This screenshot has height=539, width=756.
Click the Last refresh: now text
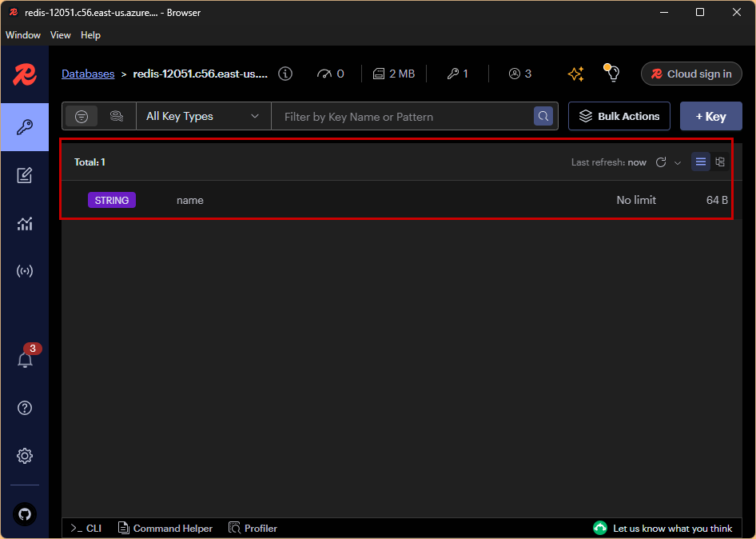(x=608, y=162)
